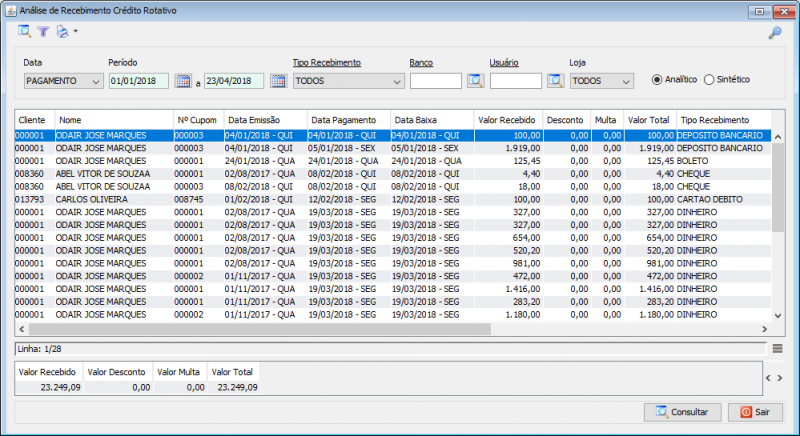This screenshot has width=800, height=436.
Task: Sort by Tipo Recebimento table column header
Action: tap(724, 120)
